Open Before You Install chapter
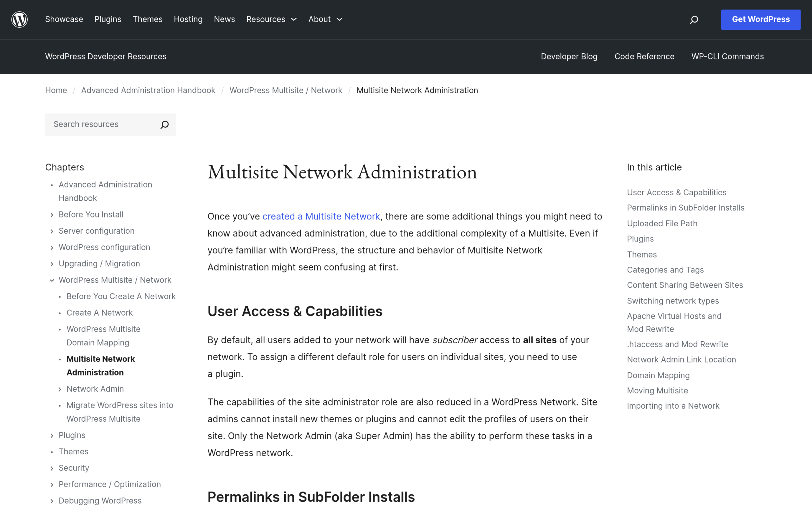This screenshot has height=508, width=812. 91,215
